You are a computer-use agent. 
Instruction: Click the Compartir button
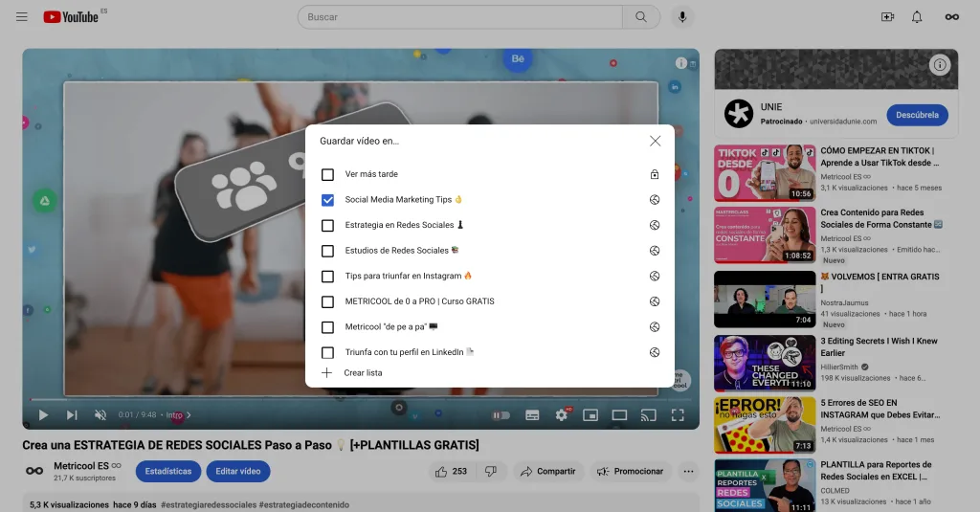click(x=548, y=472)
